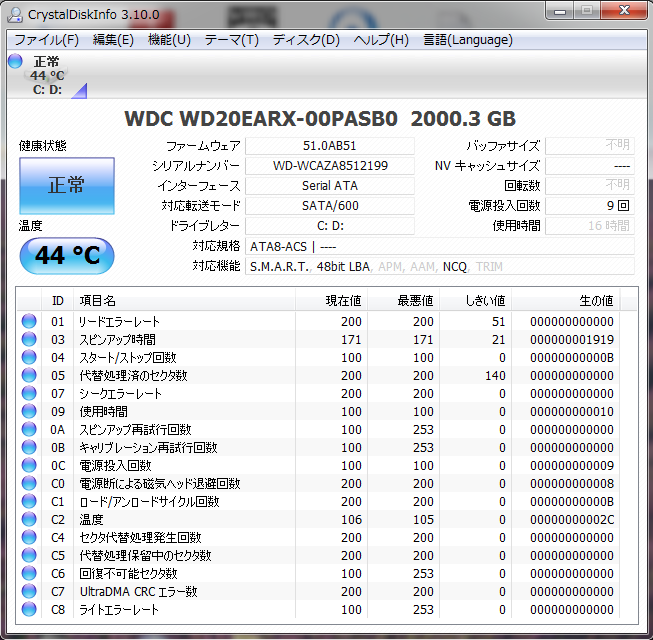Click the ID column header
Image resolution: width=653 pixels, height=640 pixels.
pyautogui.click(x=57, y=301)
